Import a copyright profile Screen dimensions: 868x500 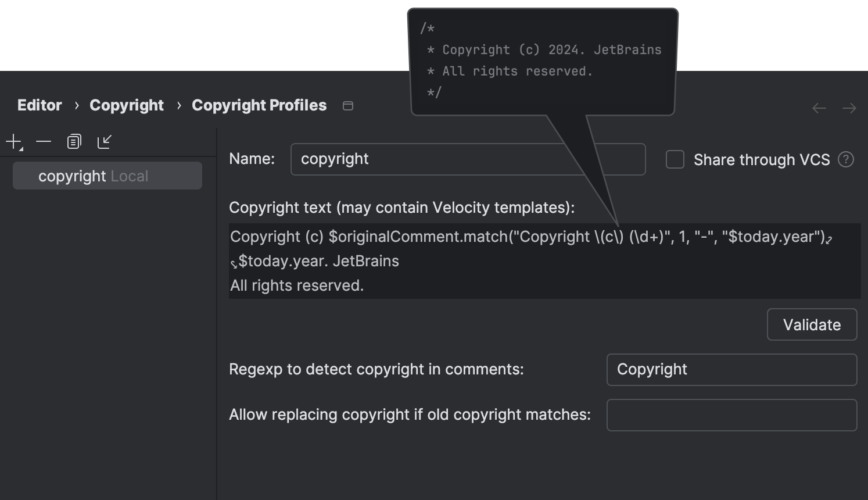[x=105, y=141]
